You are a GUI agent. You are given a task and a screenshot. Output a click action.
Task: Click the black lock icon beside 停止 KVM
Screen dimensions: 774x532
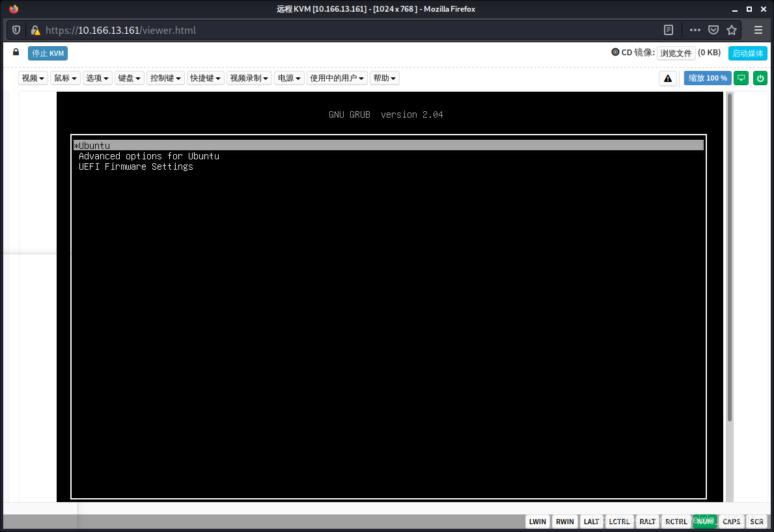pos(16,52)
